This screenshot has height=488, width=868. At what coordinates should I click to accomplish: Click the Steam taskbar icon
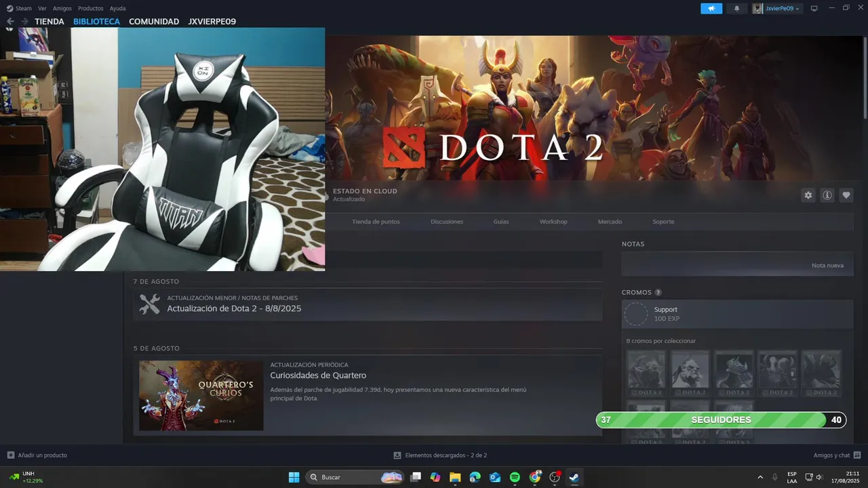[x=574, y=477]
